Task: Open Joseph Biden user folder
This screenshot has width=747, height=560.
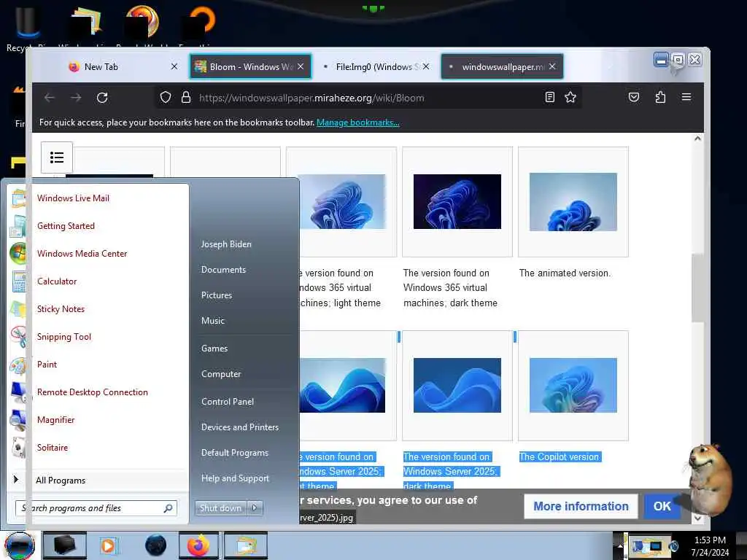Action: pyautogui.click(x=226, y=244)
